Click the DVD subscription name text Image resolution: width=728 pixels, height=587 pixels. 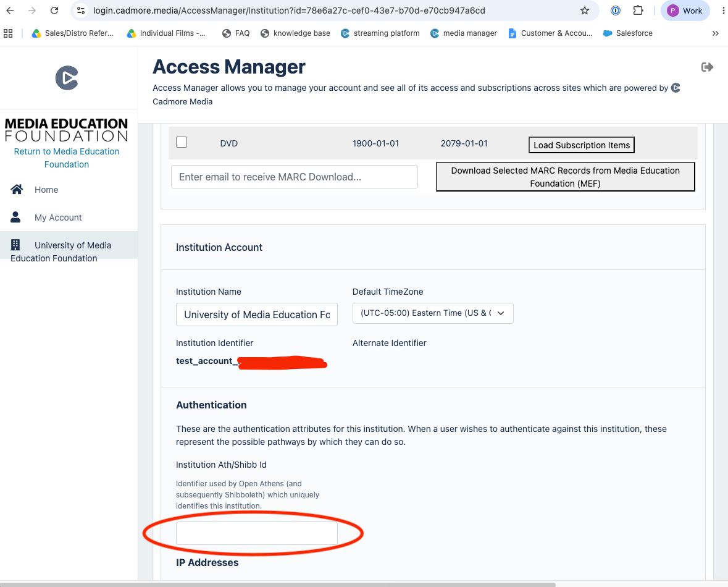229,143
